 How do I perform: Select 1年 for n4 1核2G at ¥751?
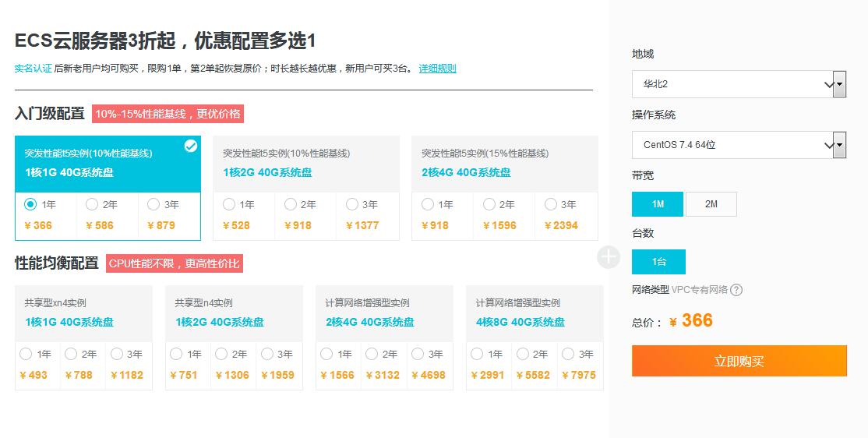(176, 354)
